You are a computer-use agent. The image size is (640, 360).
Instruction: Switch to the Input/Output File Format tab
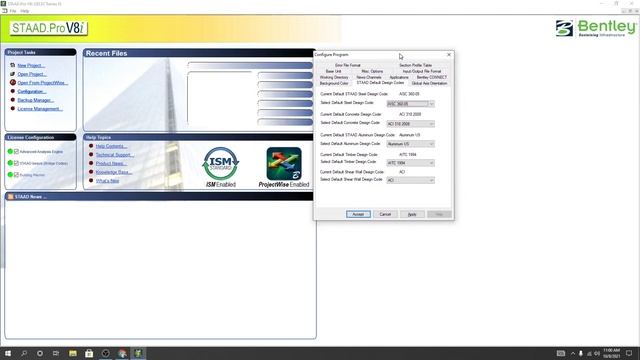coord(422,71)
